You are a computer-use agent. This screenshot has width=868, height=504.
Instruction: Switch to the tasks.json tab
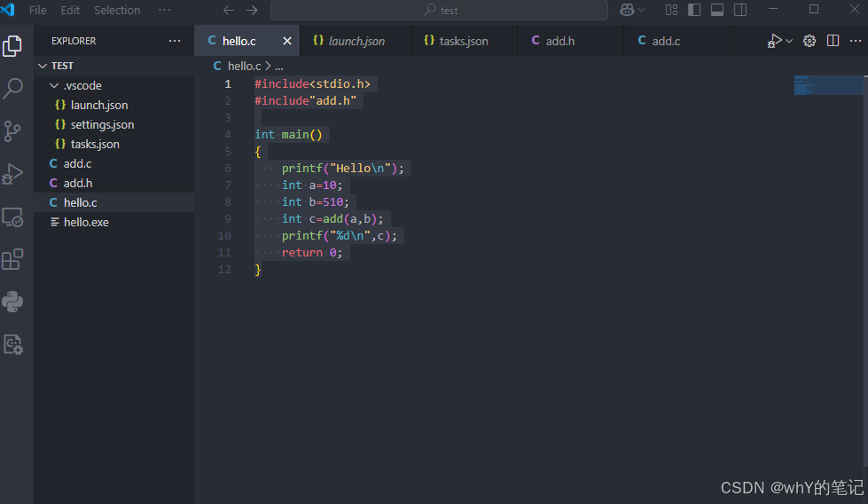(x=464, y=41)
